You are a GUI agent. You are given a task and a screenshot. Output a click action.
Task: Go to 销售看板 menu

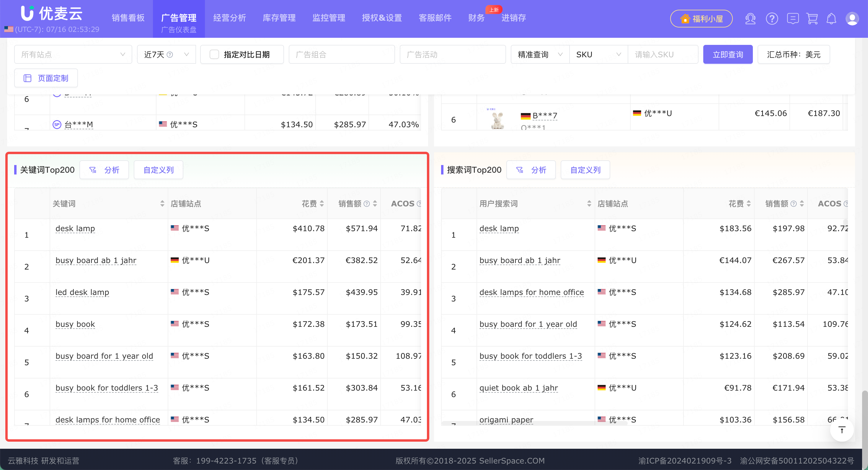[128, 18]
